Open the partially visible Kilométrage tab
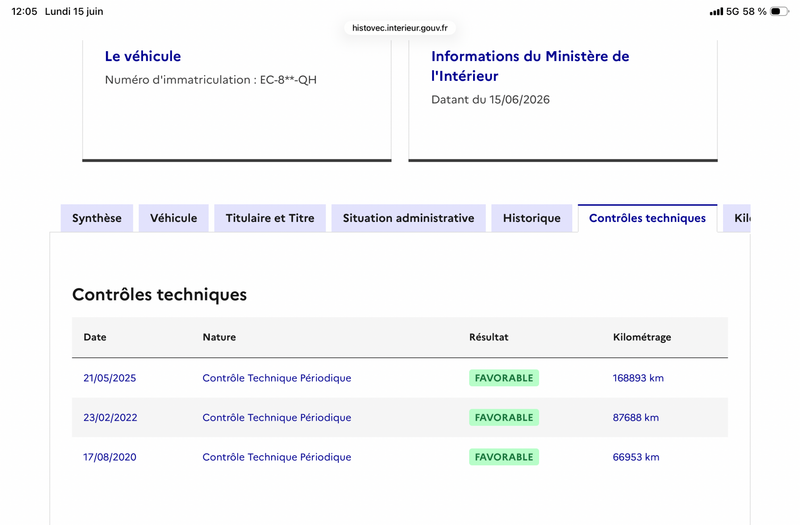800x525 pixels. pos(737,218)
